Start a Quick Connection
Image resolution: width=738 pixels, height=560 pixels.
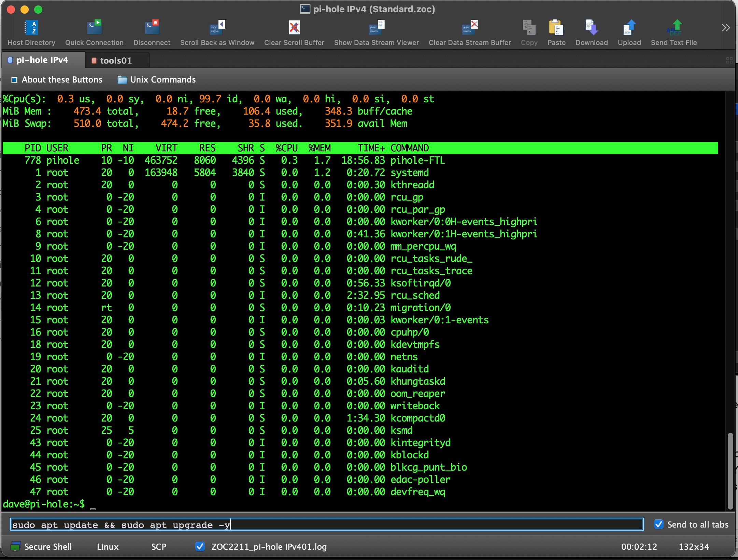coord(94,31)
